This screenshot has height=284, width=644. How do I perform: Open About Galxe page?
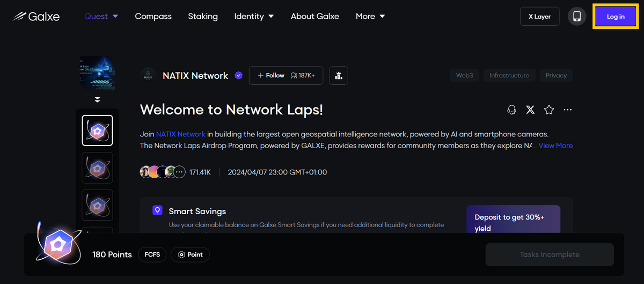click(315, 16)
